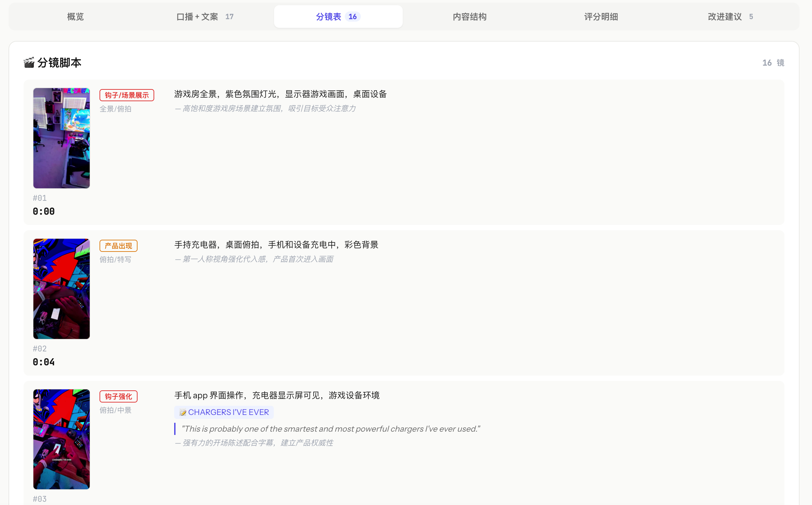
Task: Click the CHARGERS I'VE EVER caption chip
Action: tap(224, 412)
